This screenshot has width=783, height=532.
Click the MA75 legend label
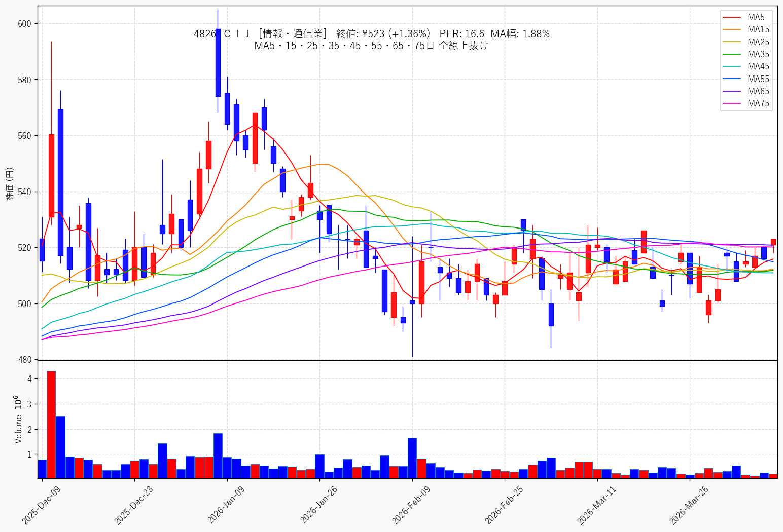(x=758, y=103)
